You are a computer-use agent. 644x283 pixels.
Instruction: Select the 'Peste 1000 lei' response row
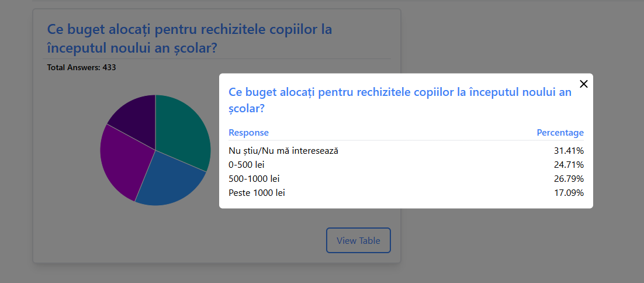[257, 193]
